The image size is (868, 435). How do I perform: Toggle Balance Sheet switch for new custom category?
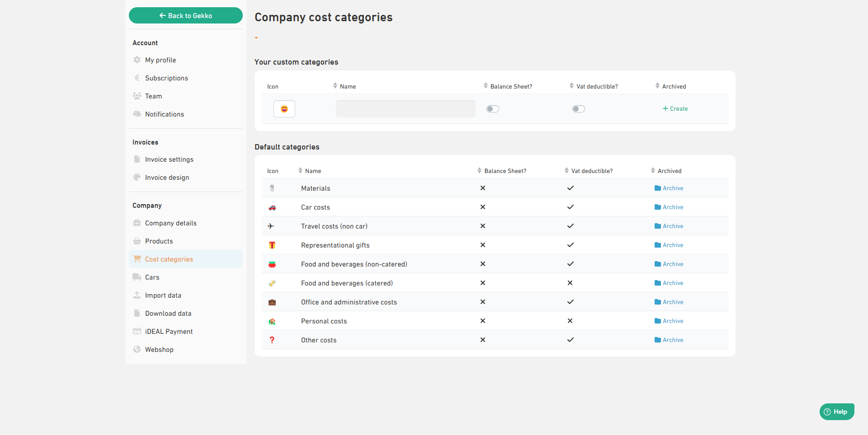(492, 109)
